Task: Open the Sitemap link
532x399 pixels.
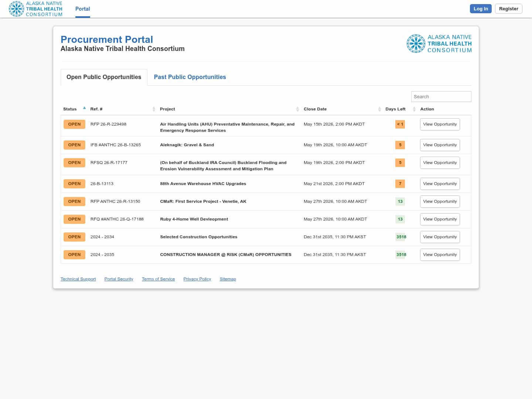Action: 228,279
